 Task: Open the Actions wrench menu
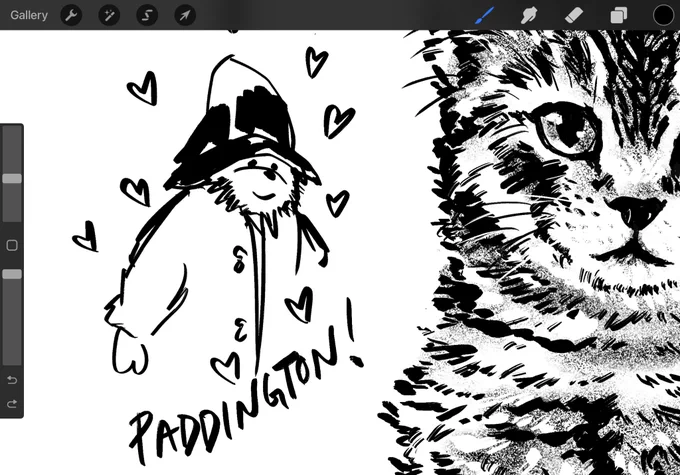click(71, 15)
